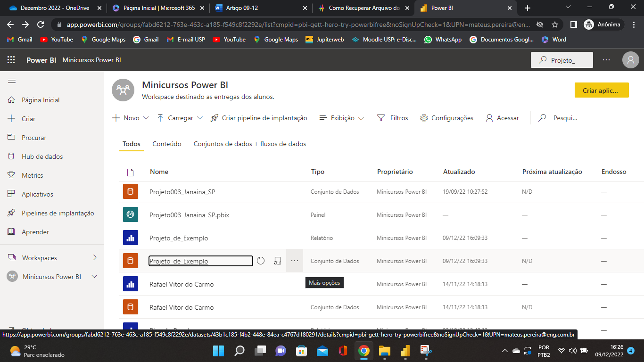Switch to Conjuntos de dados + fluxos tab
Image resolution: width=644 pixels, height=362 pixels.
(x=250, y=144)
